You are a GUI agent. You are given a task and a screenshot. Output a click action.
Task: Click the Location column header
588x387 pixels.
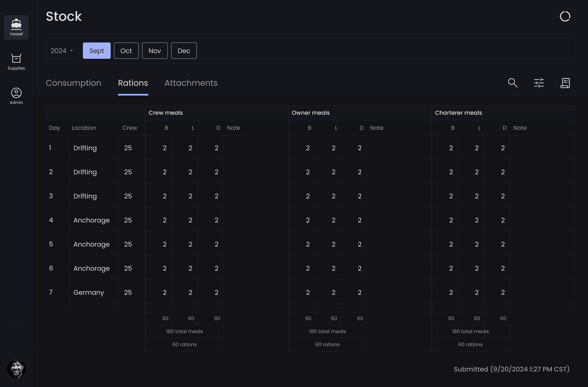tap(84, 128)
